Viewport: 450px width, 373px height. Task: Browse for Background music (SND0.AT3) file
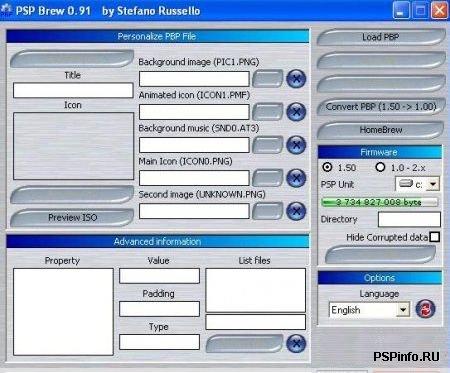(x=267, y=145)
